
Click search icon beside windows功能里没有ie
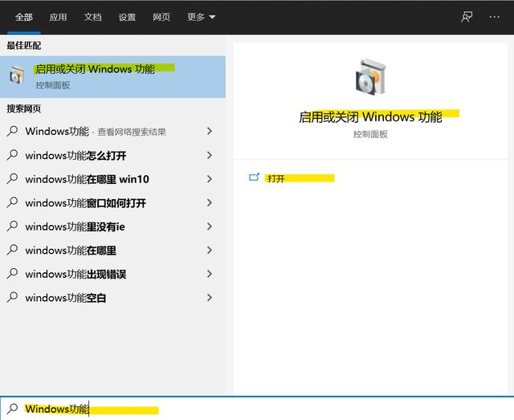coord(12,226)
